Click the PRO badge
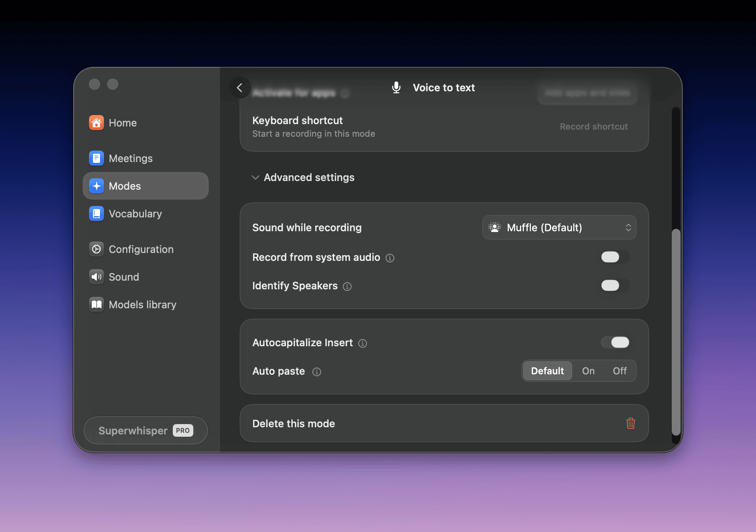Viewport: 756px width, 532px height. pyautogui.click(x=183, y=430)
